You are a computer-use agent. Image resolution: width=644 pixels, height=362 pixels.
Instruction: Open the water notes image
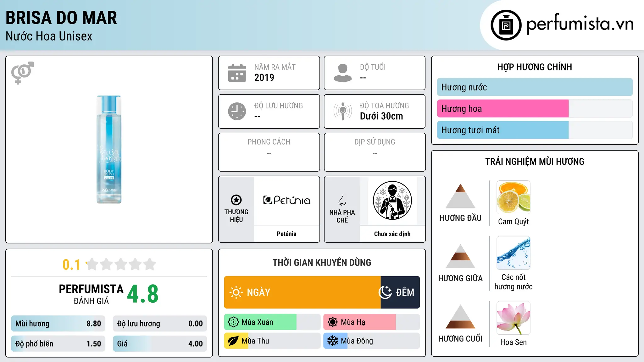[514, 253]
